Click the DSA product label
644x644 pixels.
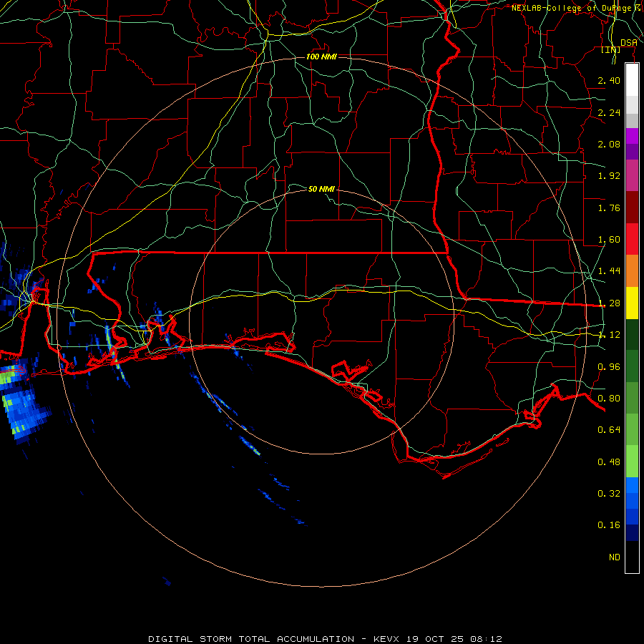629,43
